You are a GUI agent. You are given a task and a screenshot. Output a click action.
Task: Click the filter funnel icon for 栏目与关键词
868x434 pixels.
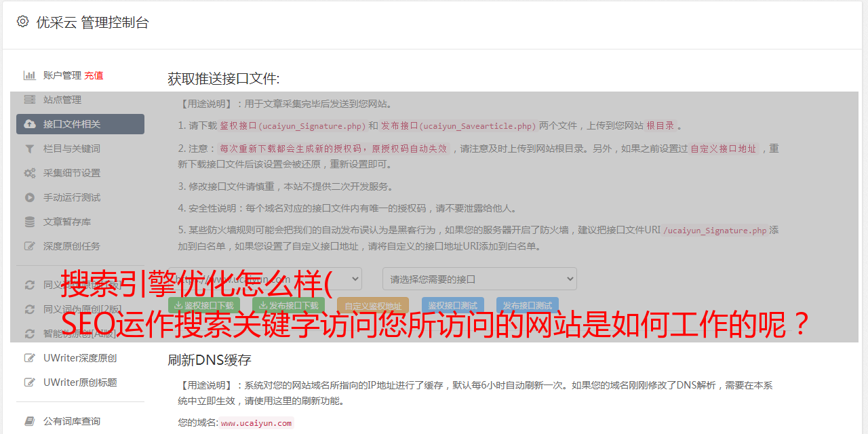tap(30, 149)
